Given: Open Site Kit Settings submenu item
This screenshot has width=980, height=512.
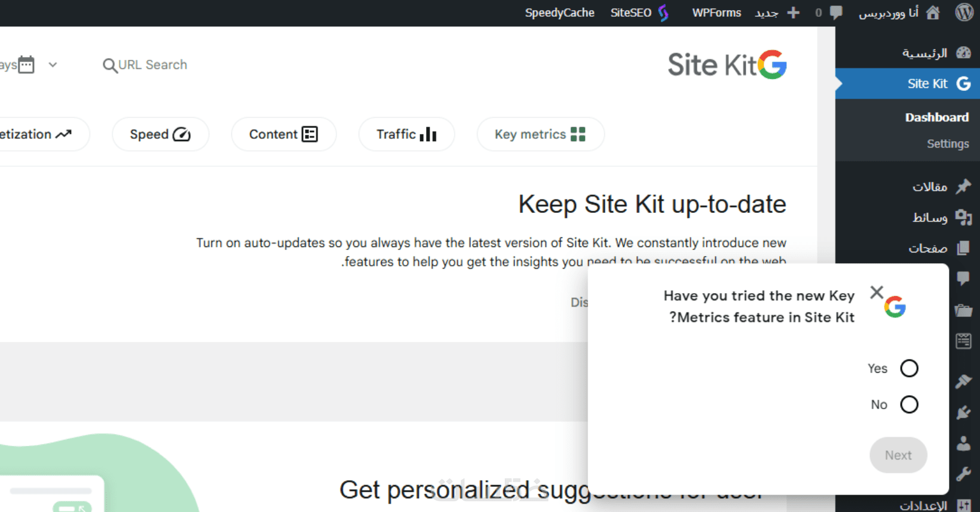Looking at the screenshot, I should coord(948,144).
